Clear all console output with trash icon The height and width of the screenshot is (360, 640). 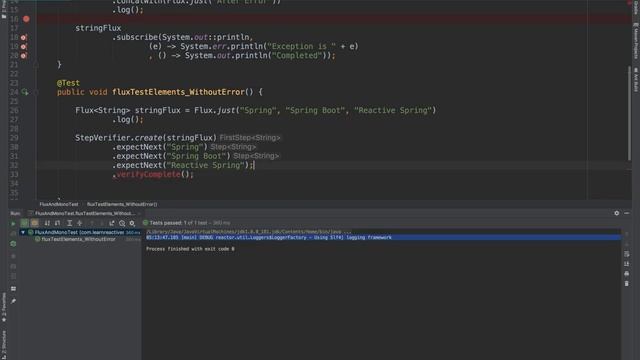tap(627, 283)
